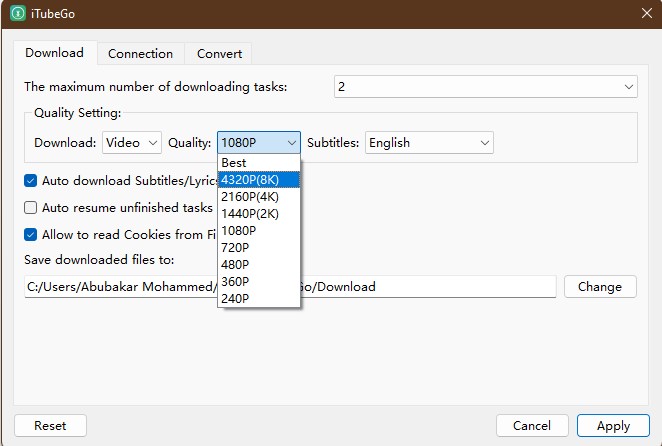This screenshot has height=446, width=662.
Task: Disable Allow to read Cookies checkbox
Action: (x=30, y=234)
